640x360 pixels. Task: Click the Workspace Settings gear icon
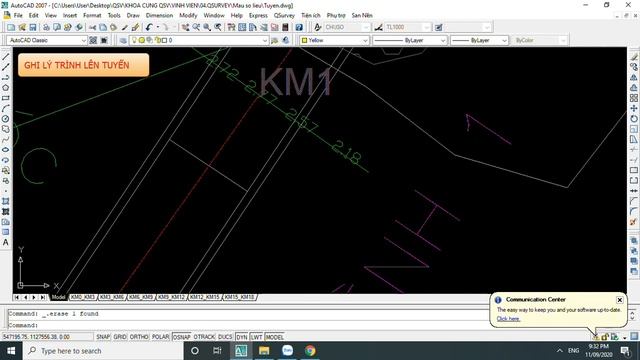pyautogui.click(x=93, y=40)
